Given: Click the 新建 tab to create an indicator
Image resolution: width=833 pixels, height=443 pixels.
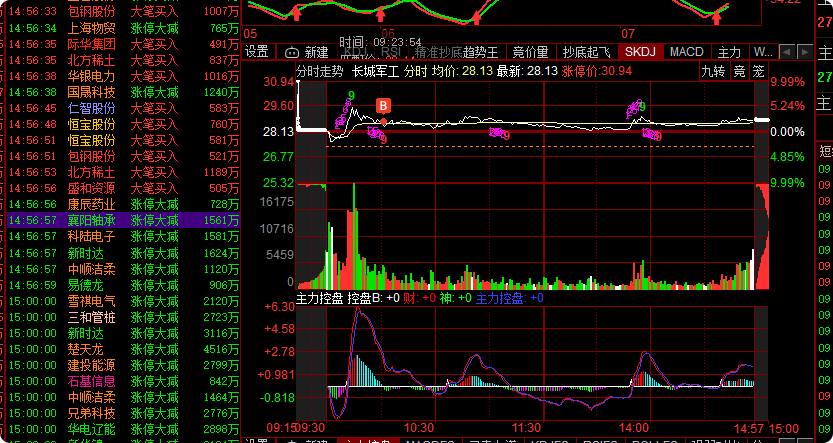Looking at the screenshot, I should click(307, 52).
